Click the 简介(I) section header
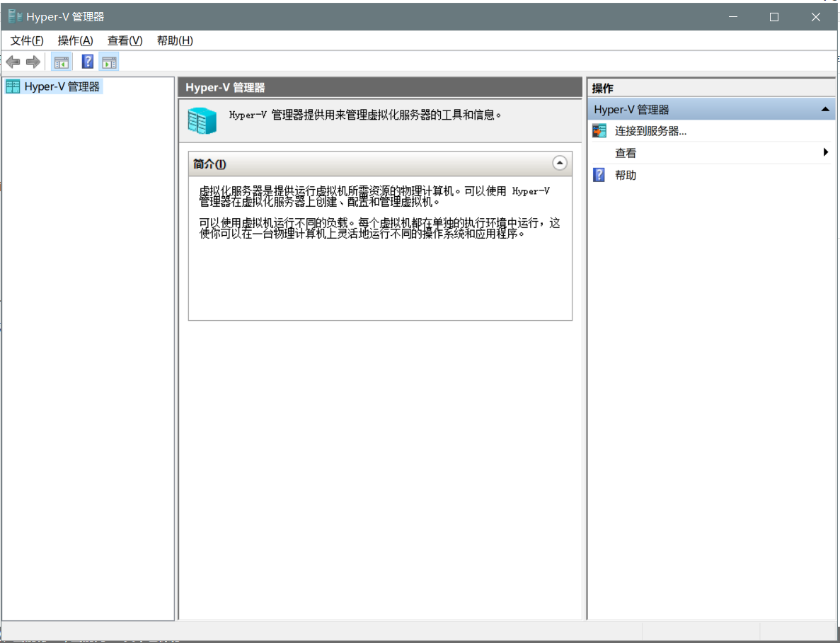This screenshot has height=643, width=840. point(380,164)
